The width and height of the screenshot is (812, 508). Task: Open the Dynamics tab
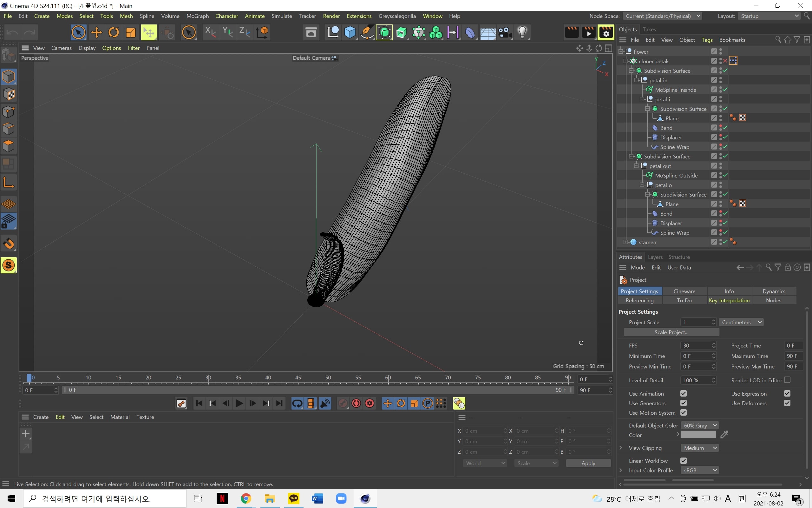coord(774,291)
